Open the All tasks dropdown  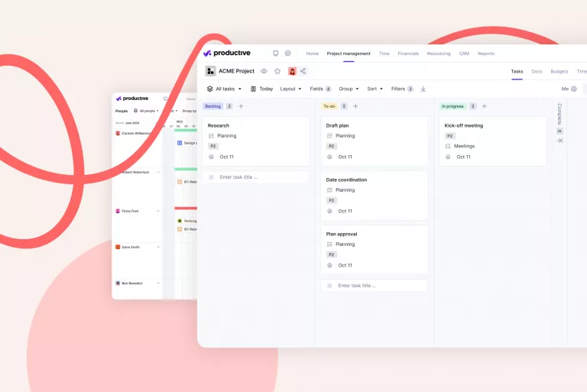(229, 89)
